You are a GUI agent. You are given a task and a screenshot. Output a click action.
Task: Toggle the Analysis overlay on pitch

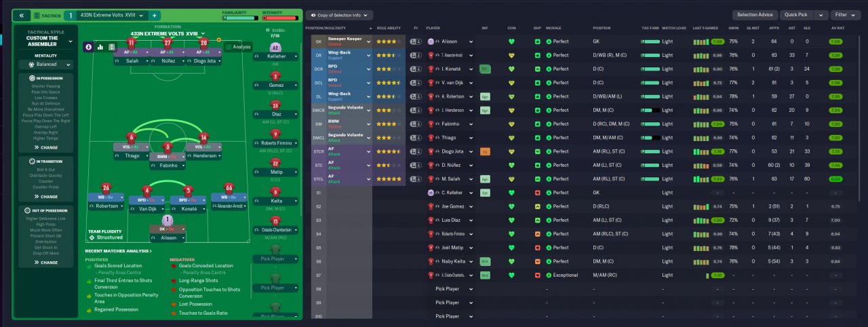(x=238, y=46)
